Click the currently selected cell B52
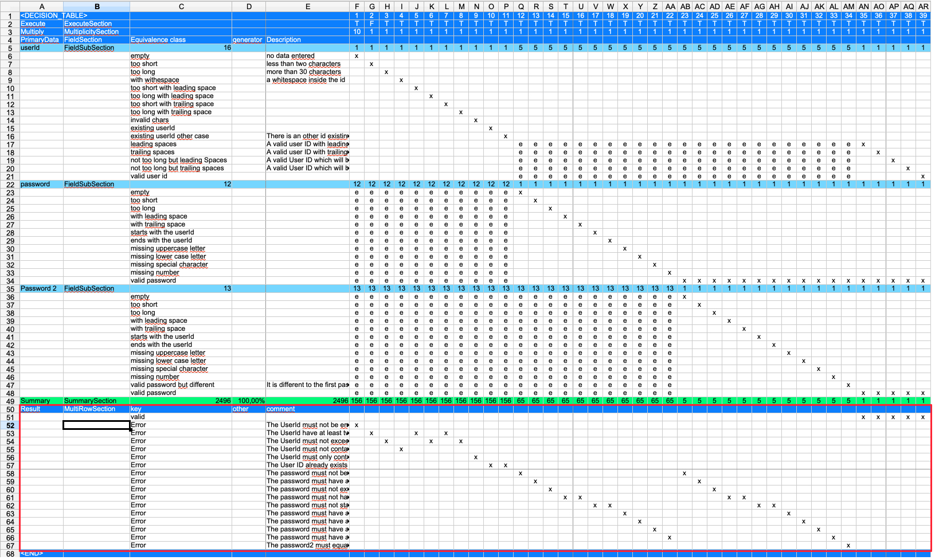The width and height of the screenshot is (935, 560). click(x=96, y=425)
